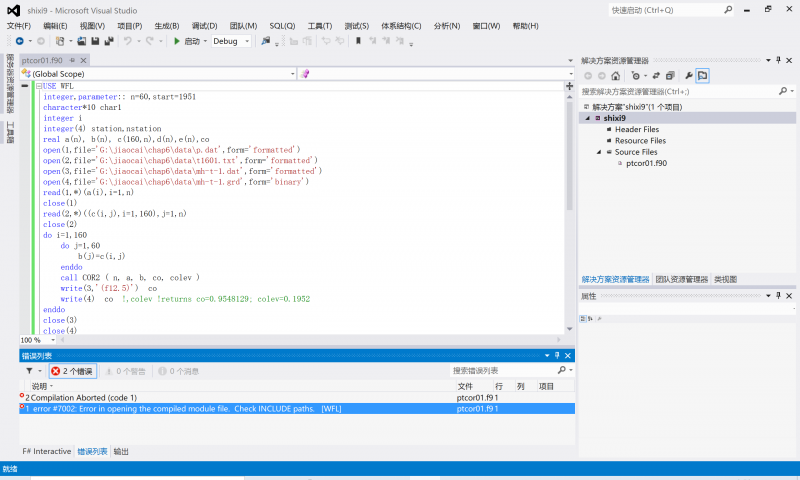Collapse the Source Files folder node
This screenshot has height=480, width=800.
pos(599,152)
